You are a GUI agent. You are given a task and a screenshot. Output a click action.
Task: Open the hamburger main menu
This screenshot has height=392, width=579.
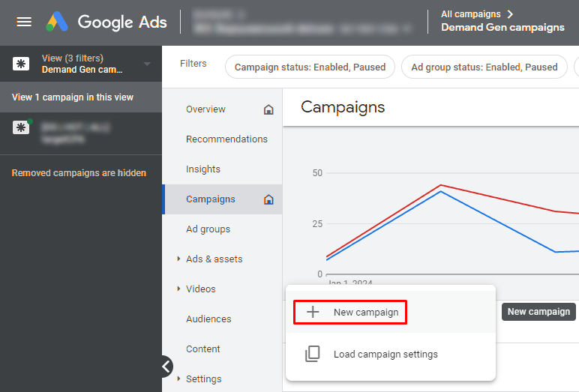pyautogui.click(x=24, y=22)
